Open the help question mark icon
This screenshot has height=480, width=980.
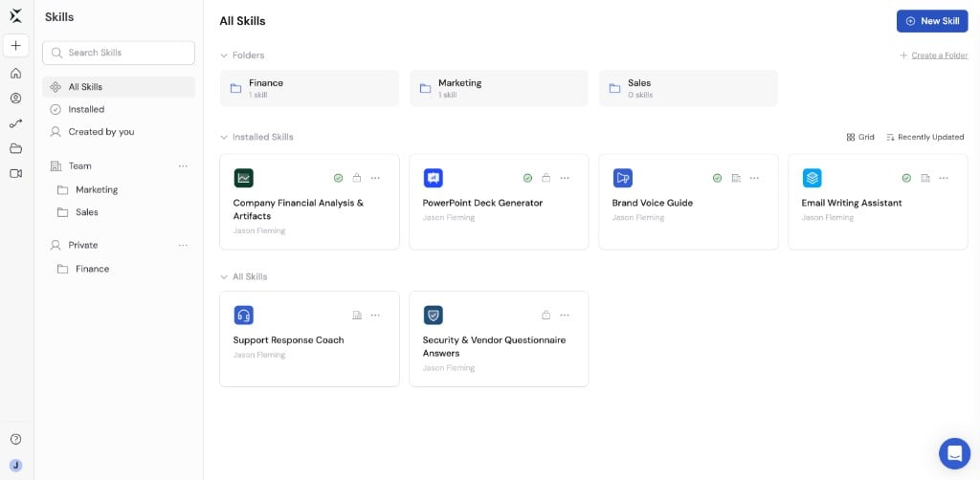(16, 439)
